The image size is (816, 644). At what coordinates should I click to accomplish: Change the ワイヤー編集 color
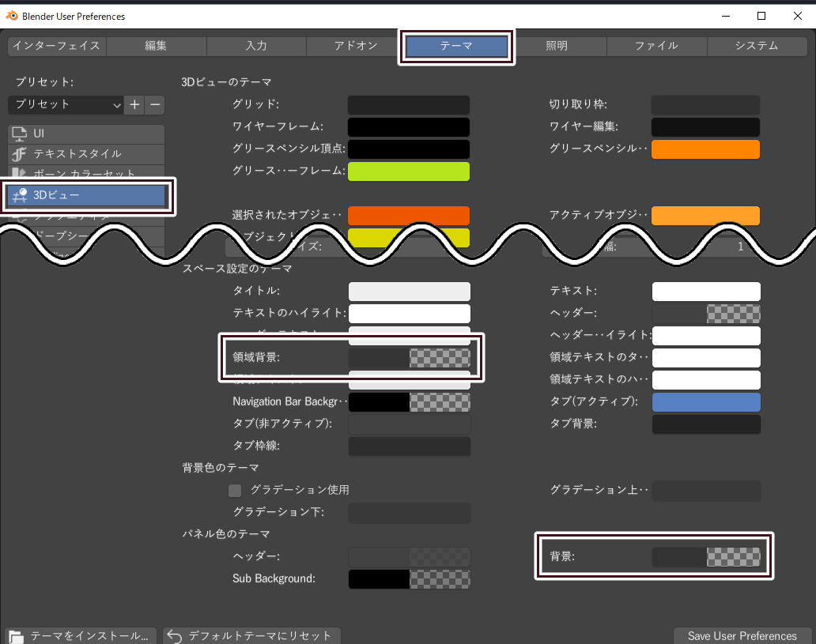click(705, 127)
